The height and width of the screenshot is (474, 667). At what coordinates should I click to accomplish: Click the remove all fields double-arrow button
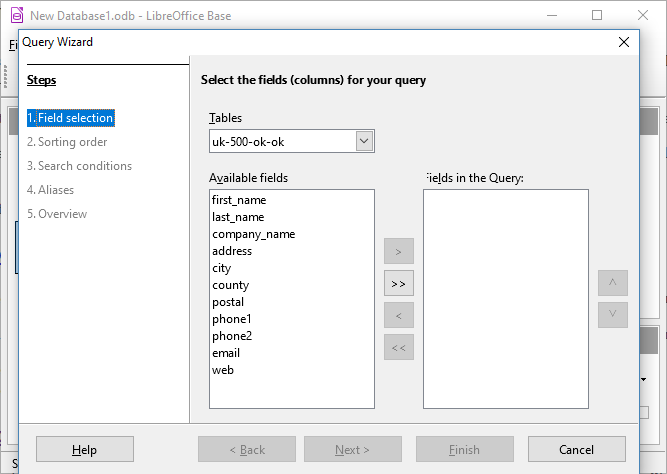pyautogui.click(x=398, y=348)
